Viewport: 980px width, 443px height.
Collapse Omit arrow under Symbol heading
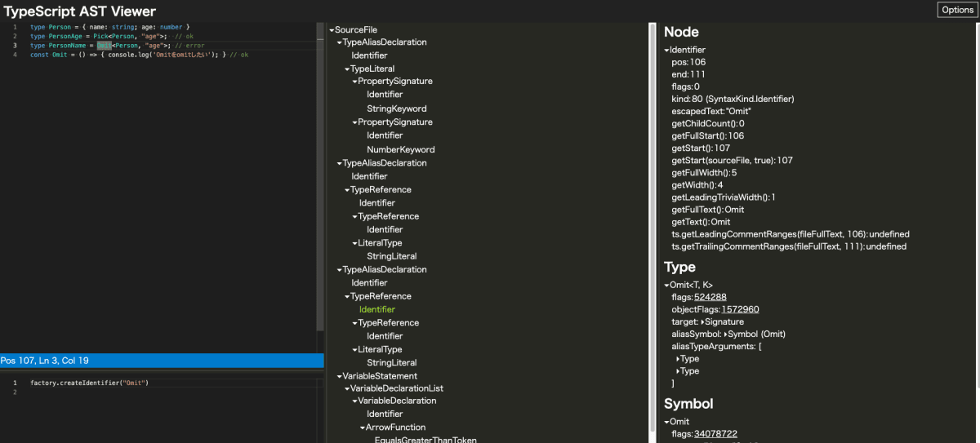666,422
